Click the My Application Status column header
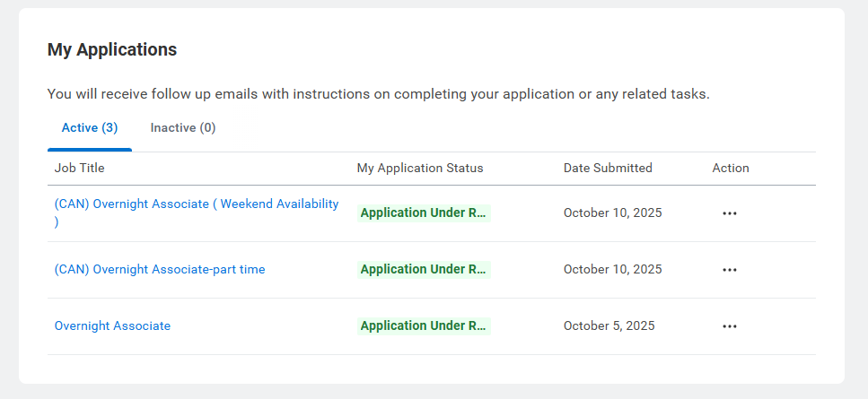The width and height of the screenshot is (868, 399). pyautogui.click(x=420, y=168)
